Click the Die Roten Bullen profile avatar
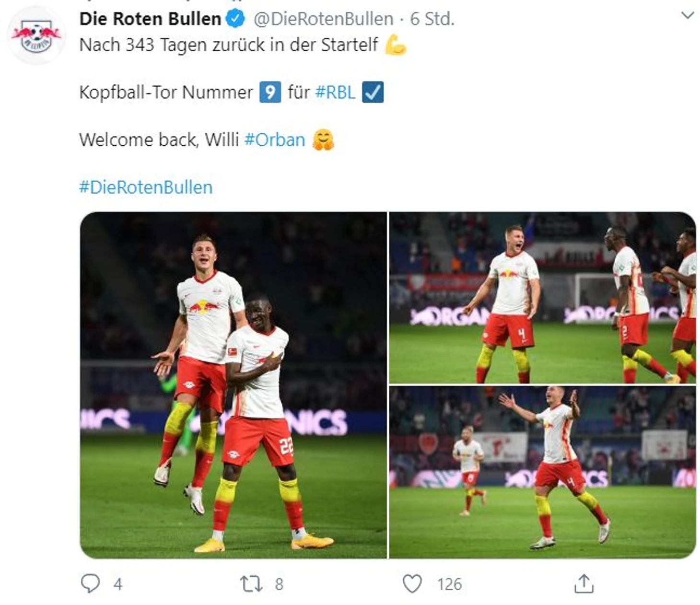 36,35
